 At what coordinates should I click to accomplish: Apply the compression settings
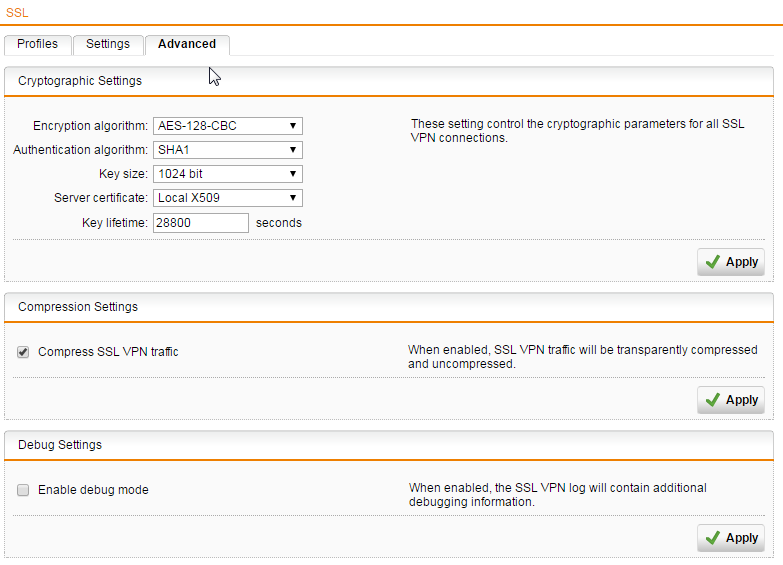pos(731,400)
